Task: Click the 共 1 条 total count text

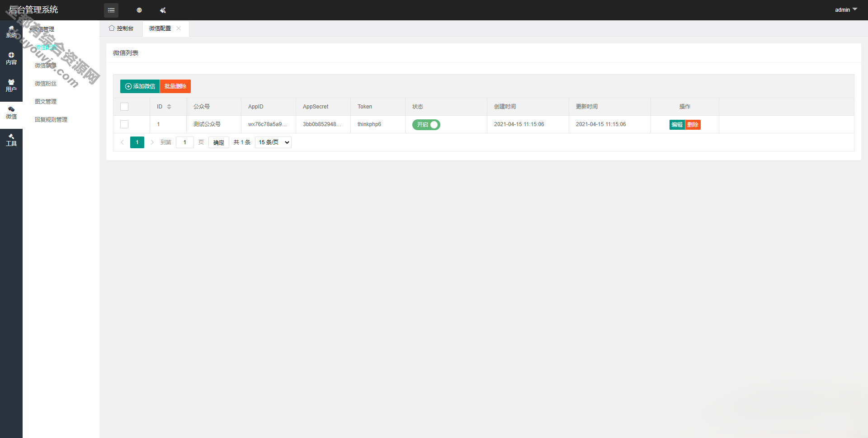Action: coord(242,142)
